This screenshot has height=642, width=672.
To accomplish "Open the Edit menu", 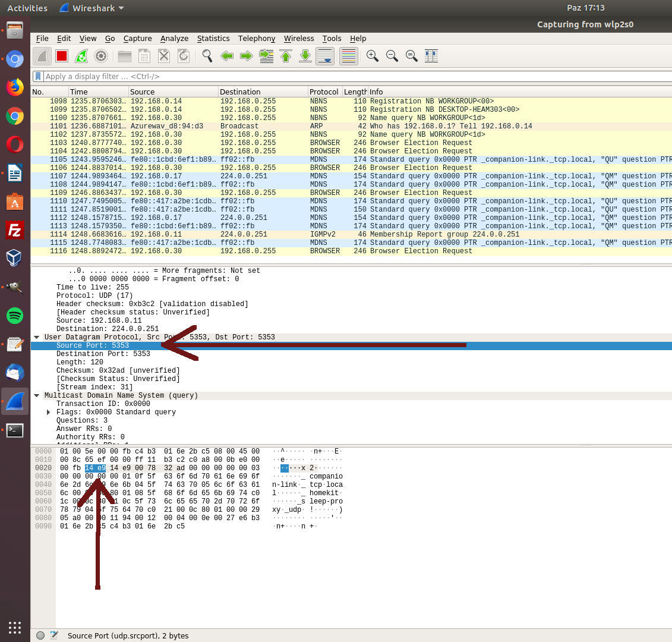I will tap(64, 39).
